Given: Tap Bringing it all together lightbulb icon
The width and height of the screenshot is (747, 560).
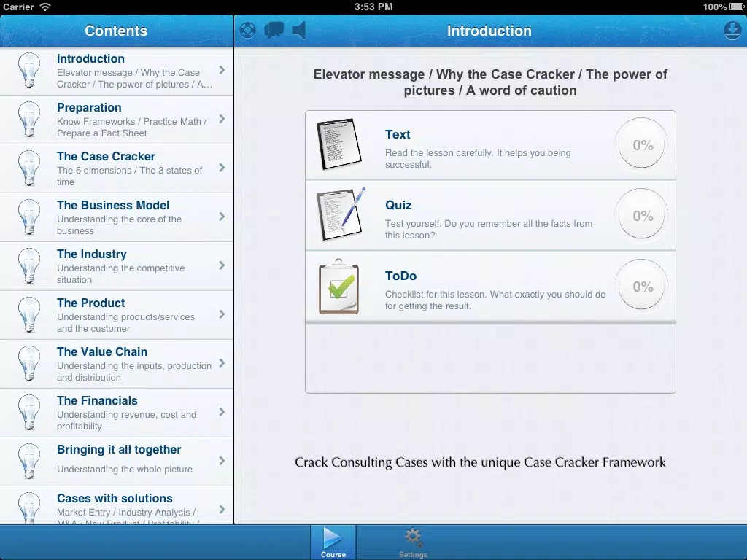Looking at the screenshot, I should 29,462.
